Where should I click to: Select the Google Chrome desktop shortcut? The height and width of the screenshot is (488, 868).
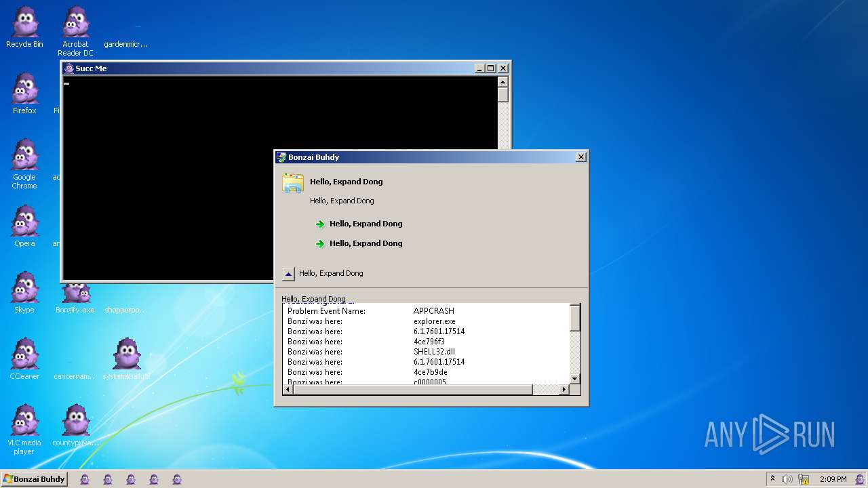24,164
